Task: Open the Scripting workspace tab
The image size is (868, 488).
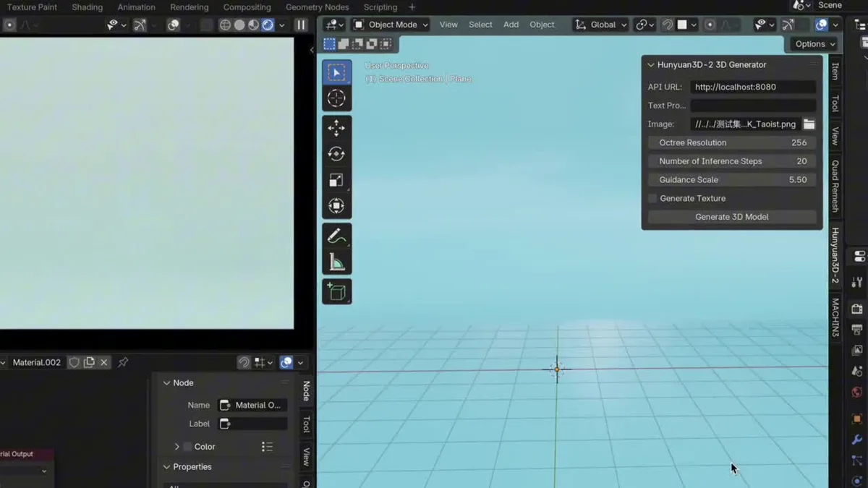Action: [x=380, y=7]
